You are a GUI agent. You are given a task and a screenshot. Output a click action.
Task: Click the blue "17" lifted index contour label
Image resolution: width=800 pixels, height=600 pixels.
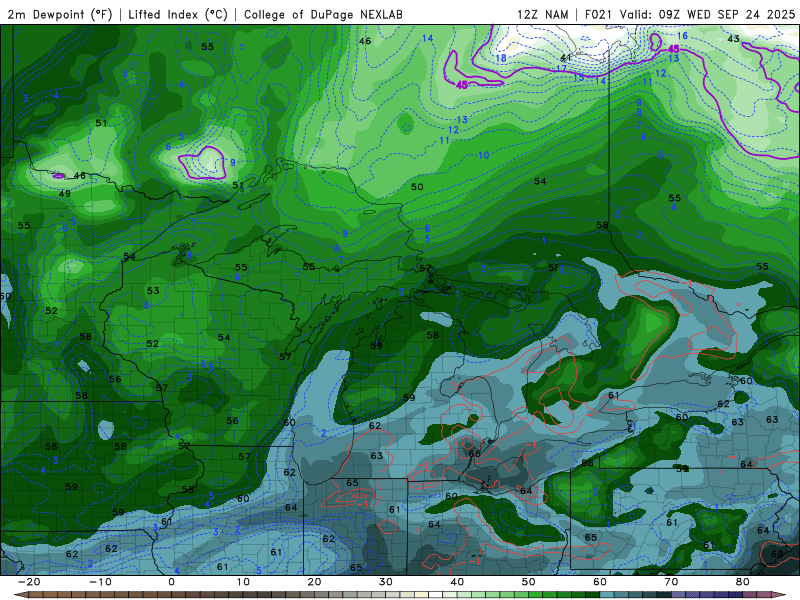click(x=561, y=69)
